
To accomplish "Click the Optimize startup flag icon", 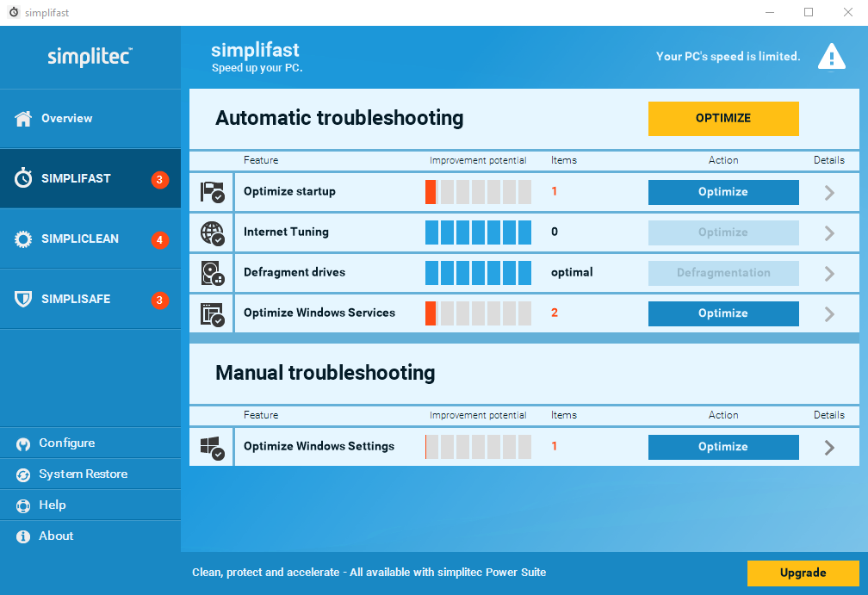I will [x=212, y=192].
